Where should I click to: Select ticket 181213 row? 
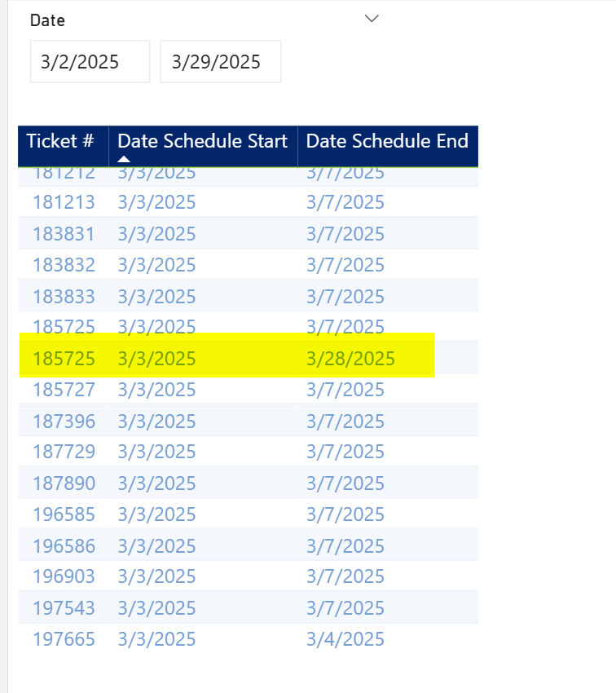coord(249,202)
